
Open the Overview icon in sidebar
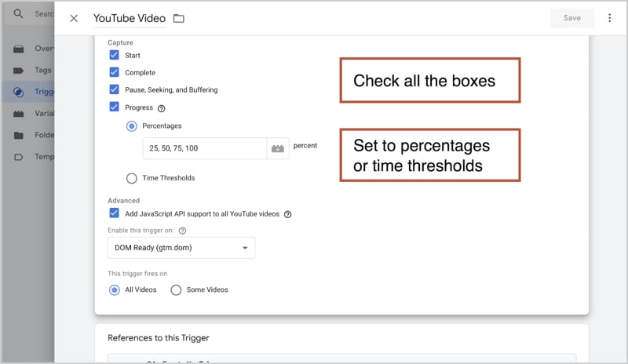click(x=18, y=49)
